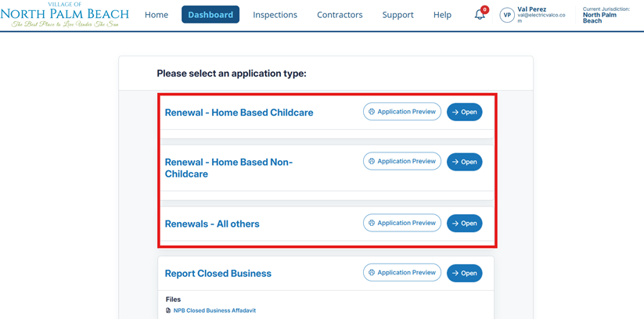This screenshot has height=319, width=644.
Task: Open the Home Based Non-Childcare renewal
Action: click(464, 162)
